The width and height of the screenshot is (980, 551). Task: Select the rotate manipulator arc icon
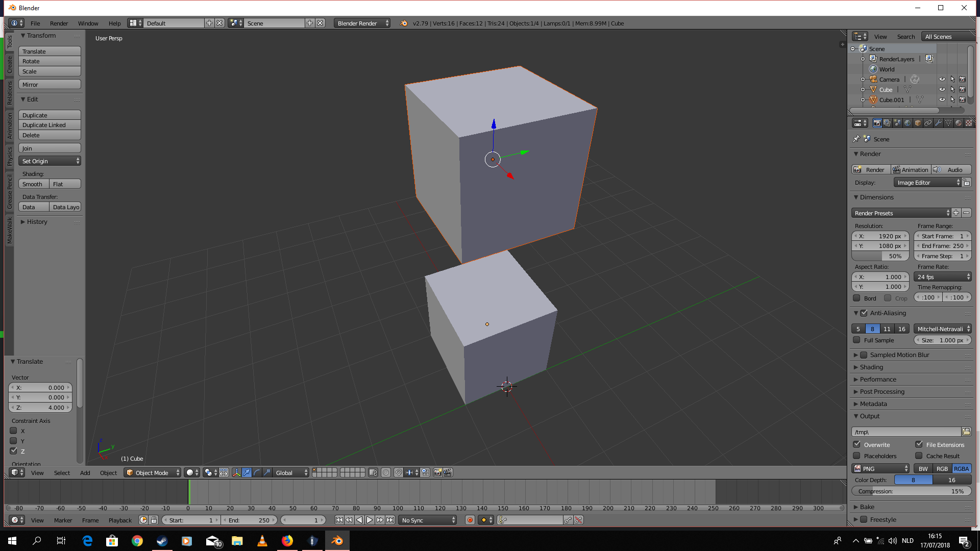(257, 472)
